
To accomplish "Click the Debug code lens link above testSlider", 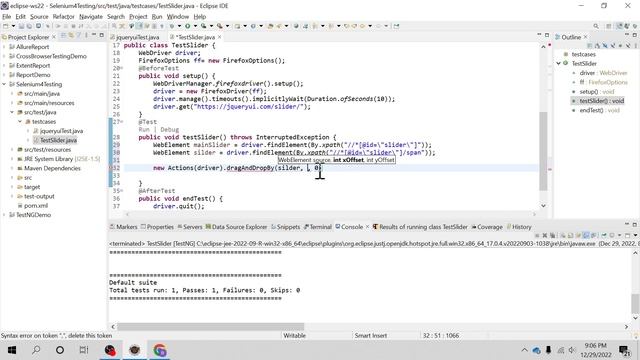I will tap(169, 129).
